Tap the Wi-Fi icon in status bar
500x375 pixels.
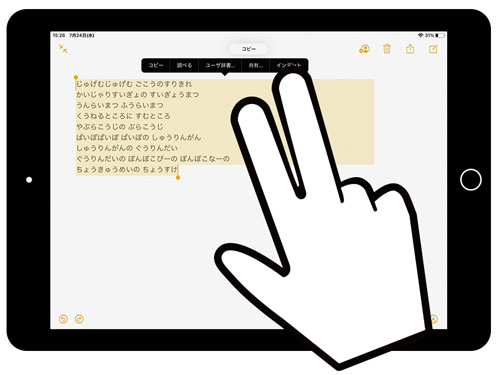coord(420,35)
